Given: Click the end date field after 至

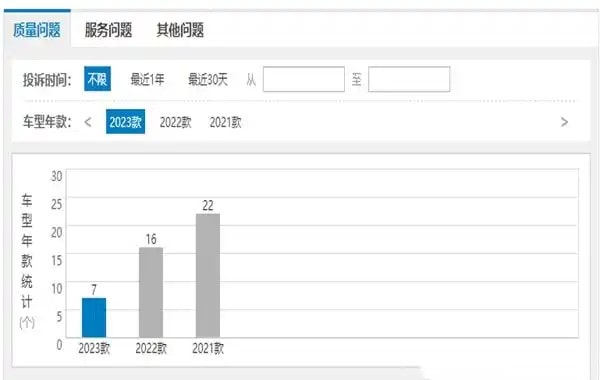Looking at the screenshot, I should pyautogui.click(x=409, y=79).
